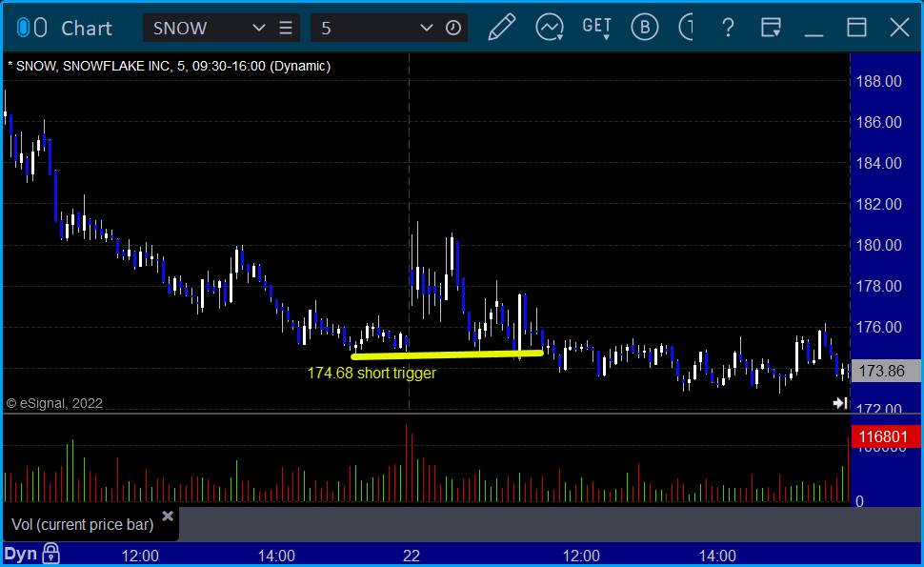Select the yellow 174.68 trigger trend line
The height and width of the screenshot is (567, 924).
click(x=447, y=354)
